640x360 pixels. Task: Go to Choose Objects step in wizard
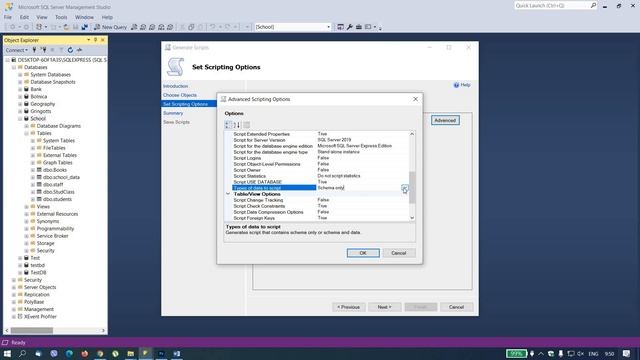pos(180,95)
